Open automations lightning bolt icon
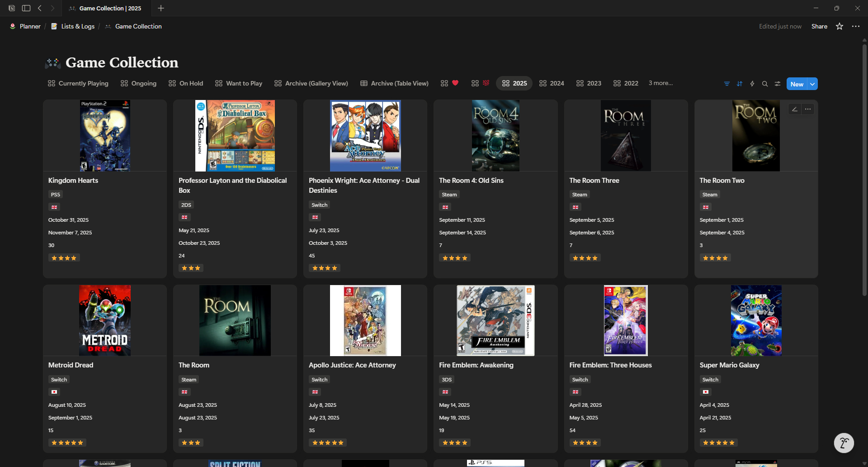 tap(752, 84)
